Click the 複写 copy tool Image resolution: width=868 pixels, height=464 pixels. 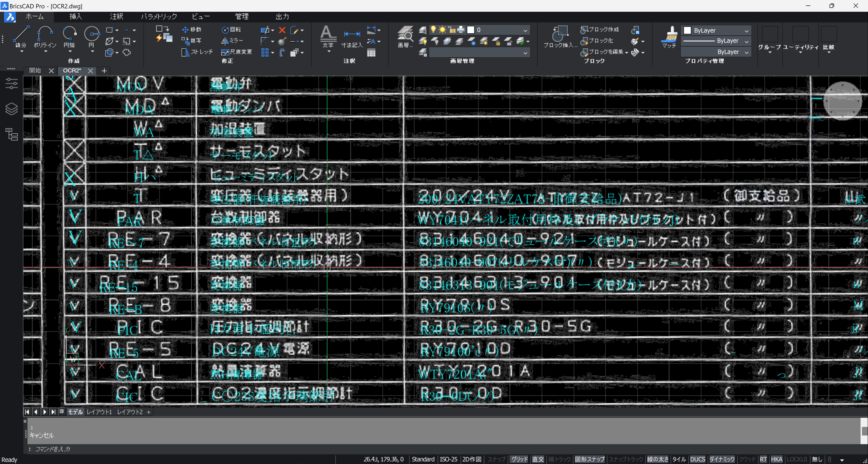pyautogui.click(x=191, y=41)
